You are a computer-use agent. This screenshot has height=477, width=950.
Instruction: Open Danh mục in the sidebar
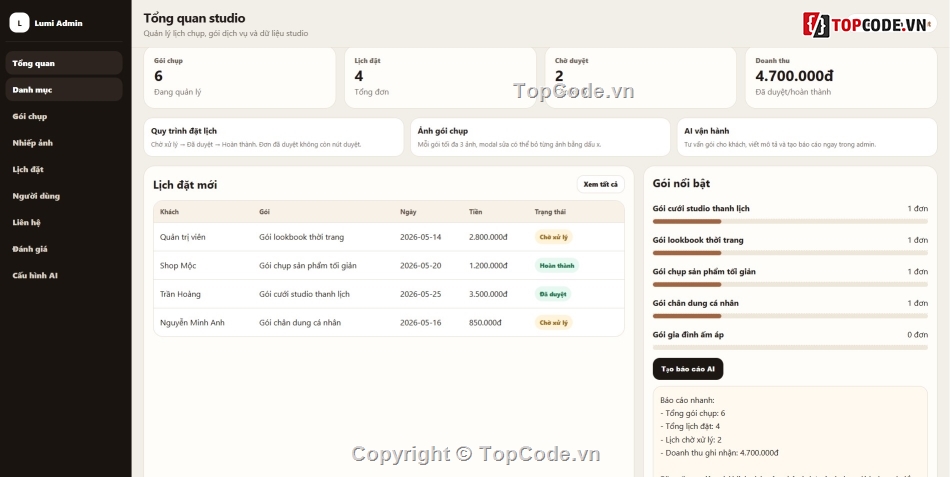coord(64,90)
